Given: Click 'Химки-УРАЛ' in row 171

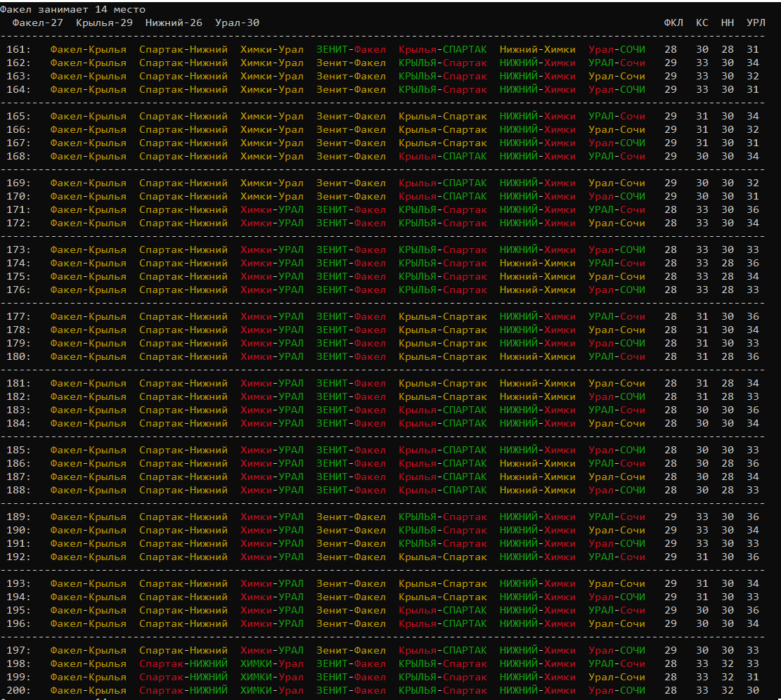Looking at the screenshot, I should (272, 210).
